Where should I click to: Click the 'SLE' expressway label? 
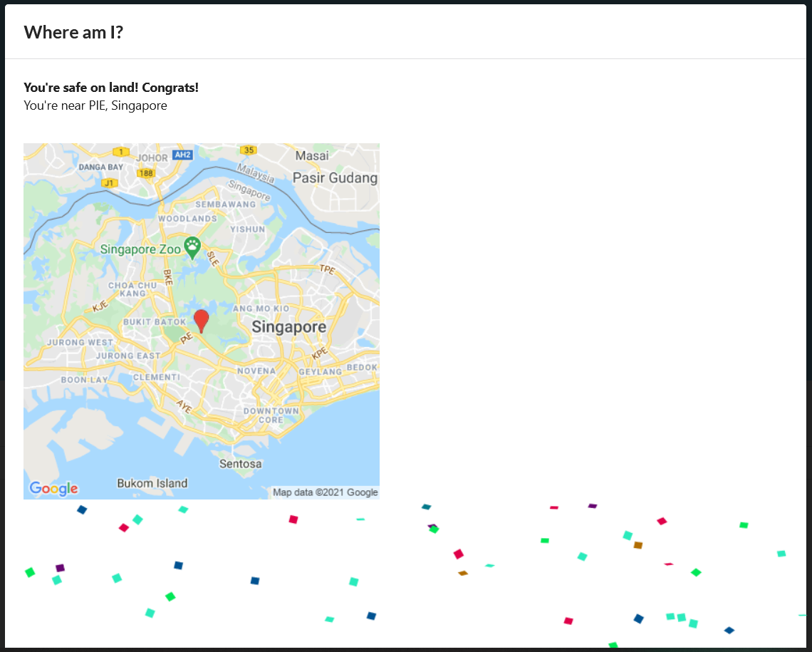pyautogui.click(x=213, y=259)
